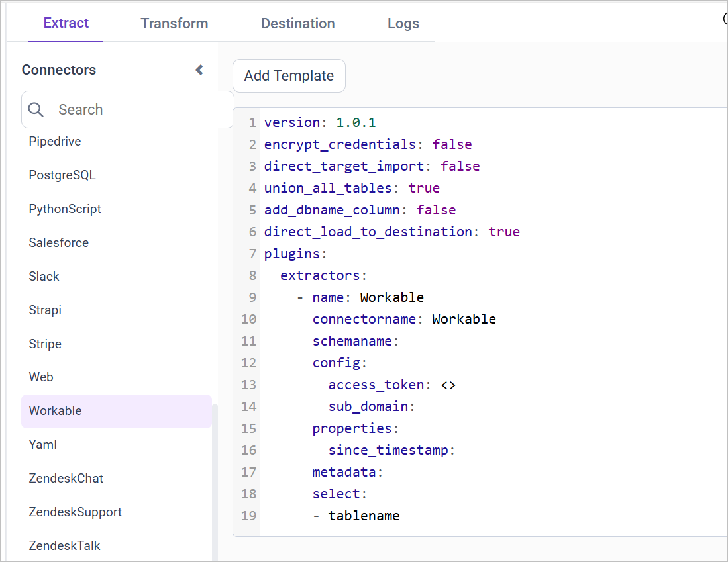Open the PythonScript connector
The height and width of the screenshot is (562, 728).
point(64,209)
